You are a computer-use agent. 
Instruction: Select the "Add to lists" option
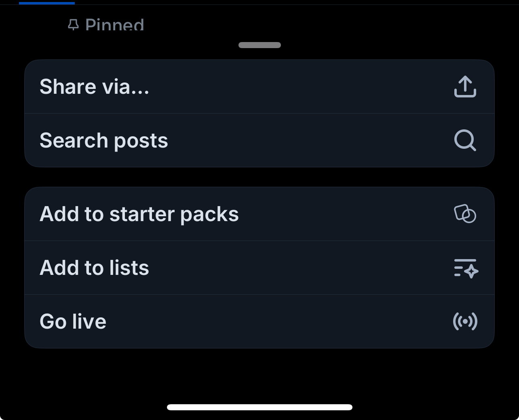(x=94, y=268)
